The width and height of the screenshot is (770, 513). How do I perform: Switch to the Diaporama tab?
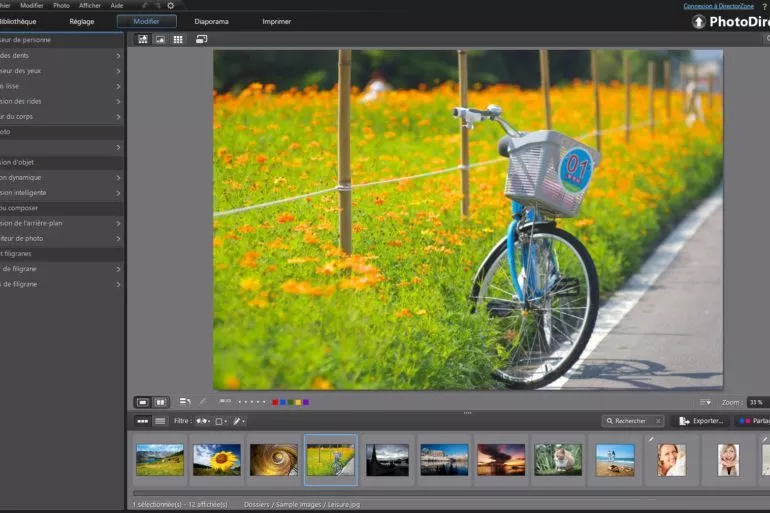(x=211, y=22)
